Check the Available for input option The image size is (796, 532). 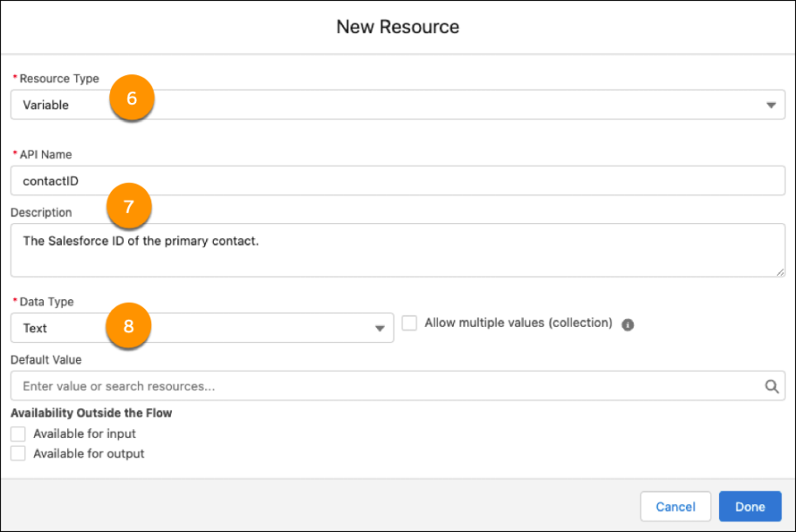pyautogui.click(x=17, y=433)
